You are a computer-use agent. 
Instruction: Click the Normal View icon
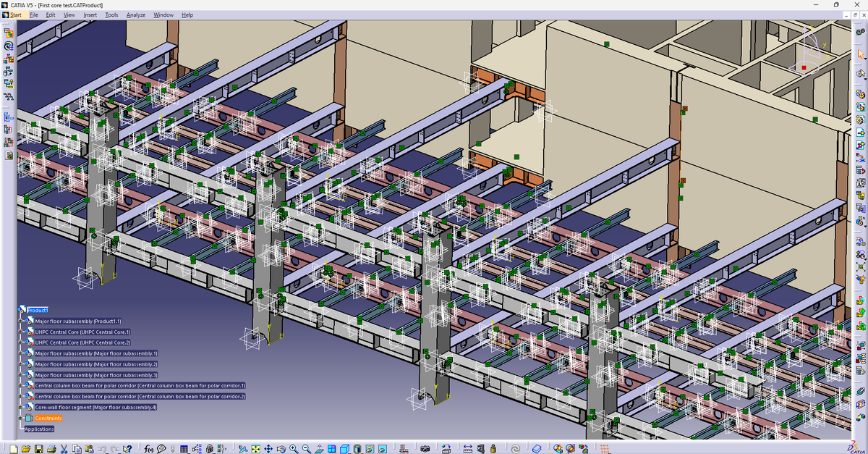point(319,448)
